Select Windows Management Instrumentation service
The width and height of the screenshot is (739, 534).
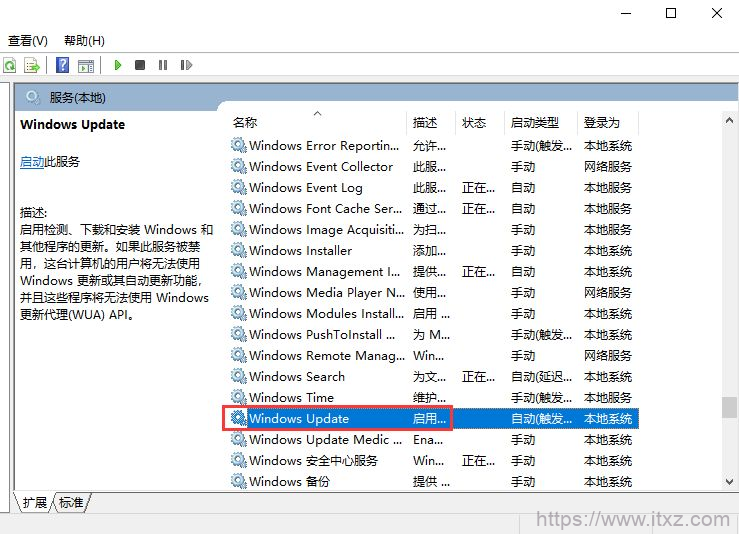tap(434, 272)
